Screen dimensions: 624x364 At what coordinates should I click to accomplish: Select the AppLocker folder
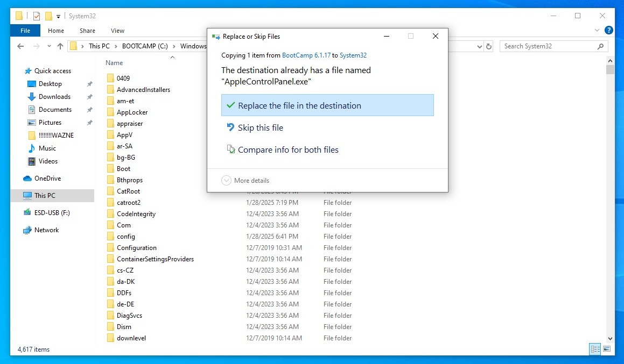point(132,112)
